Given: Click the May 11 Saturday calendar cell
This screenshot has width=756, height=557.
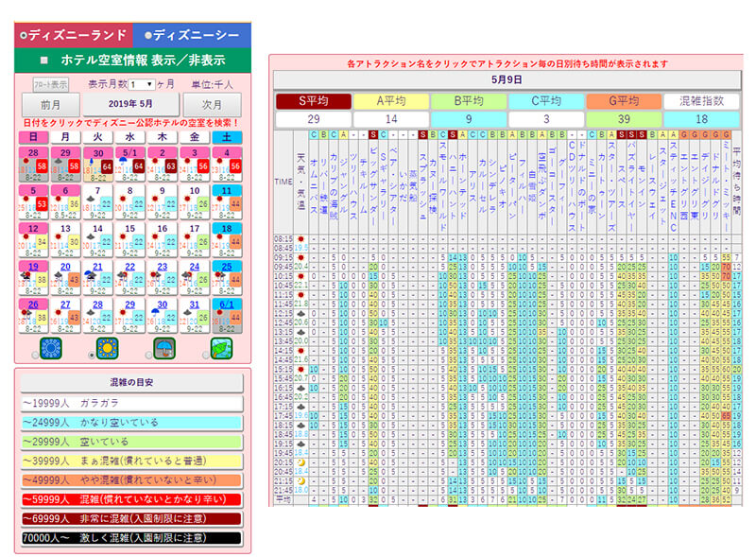Looking at the screenshot, I should click(x=227, y=202).
